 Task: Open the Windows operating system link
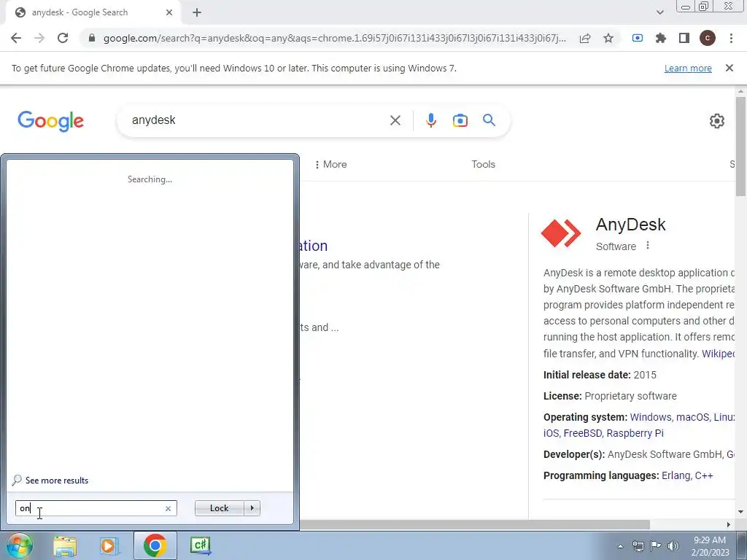[x=650, y=417]
